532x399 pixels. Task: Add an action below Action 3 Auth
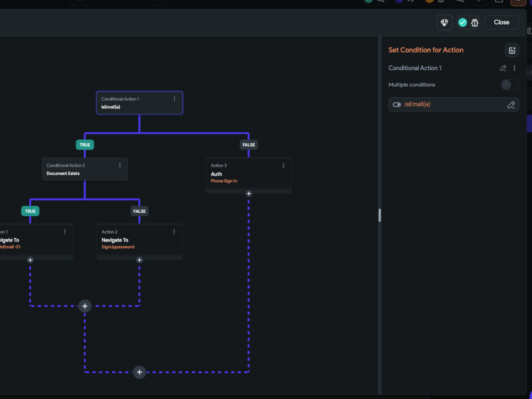[248, 194]
